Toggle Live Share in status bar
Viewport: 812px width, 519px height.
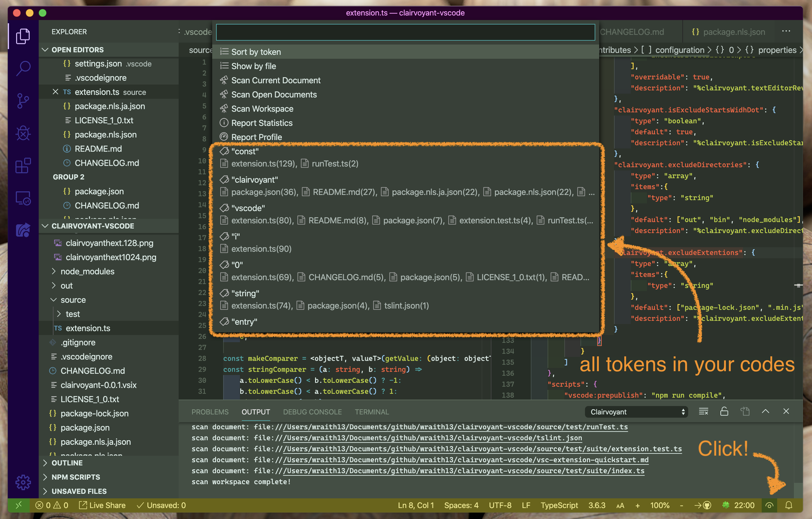pos(102,505)
